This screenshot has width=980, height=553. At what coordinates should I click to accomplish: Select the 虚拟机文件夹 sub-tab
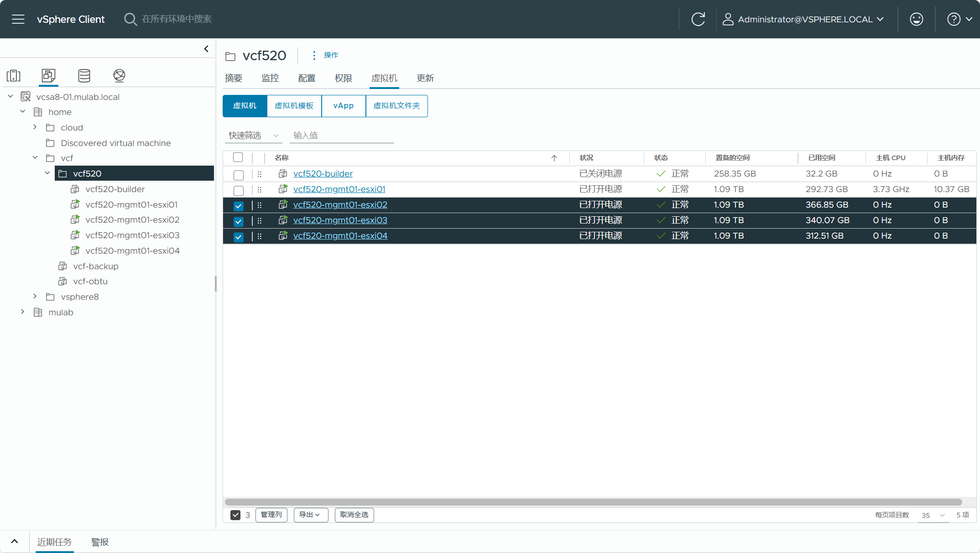[396, 106]
